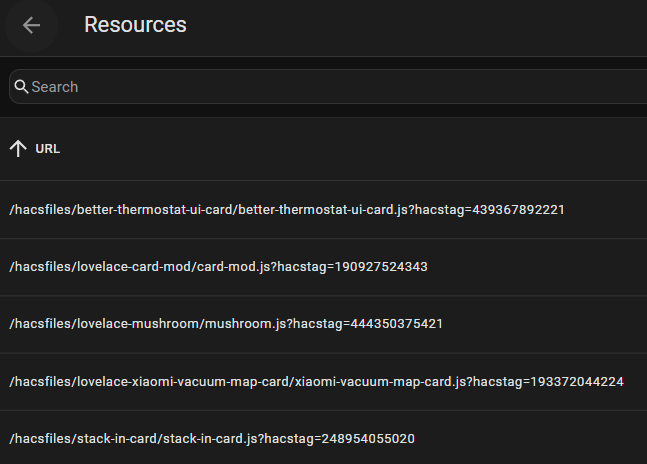The height and width of the screenshot is (464, 647).
Task: Focus the Search resources field
Action: pos(328,87)
